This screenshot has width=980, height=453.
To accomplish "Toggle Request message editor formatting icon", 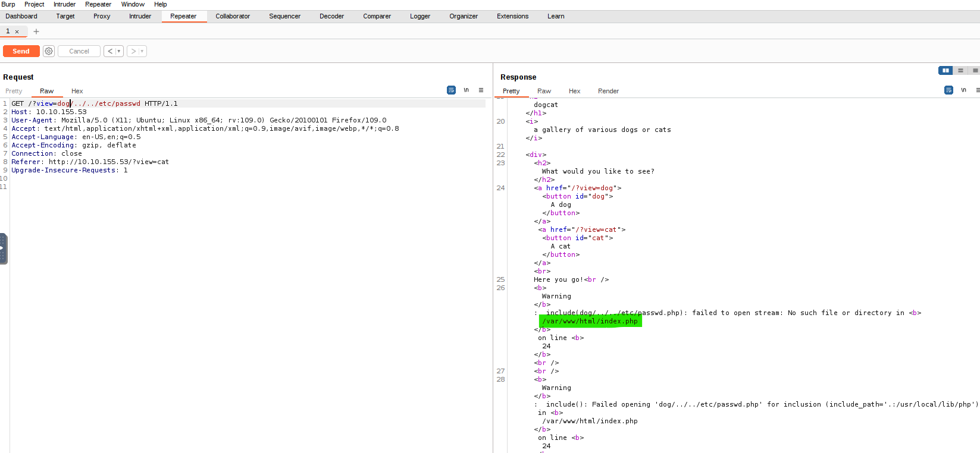I will [451, 90].
